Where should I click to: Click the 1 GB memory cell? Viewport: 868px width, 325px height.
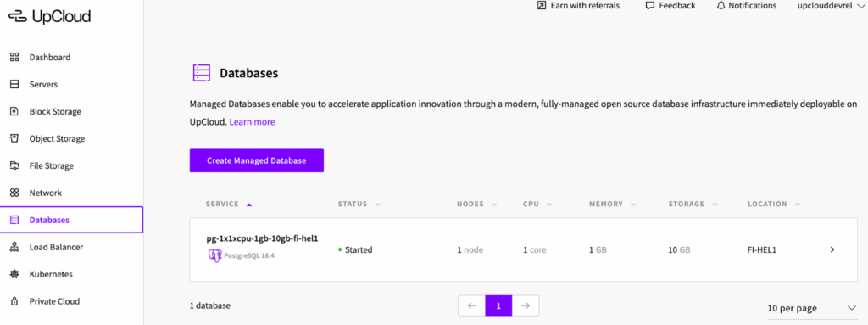(598, 250)
